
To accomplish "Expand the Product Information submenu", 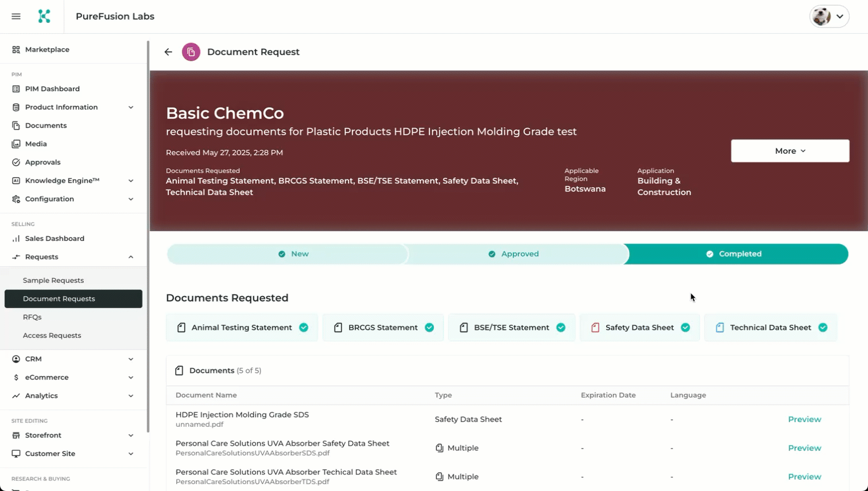I will click(131, 107).
